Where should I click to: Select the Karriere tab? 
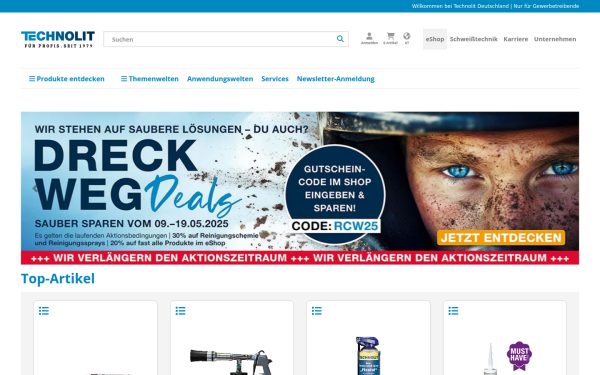pos(515,39)
